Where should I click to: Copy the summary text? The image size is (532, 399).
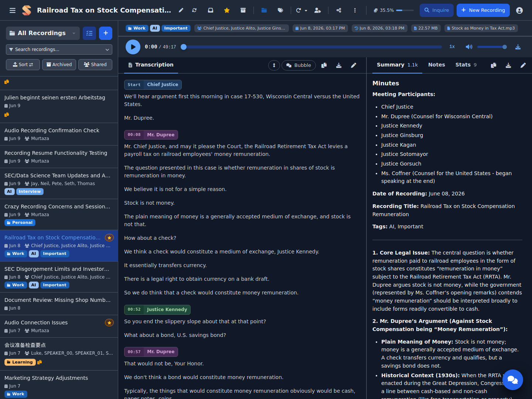tap(494, 65)
